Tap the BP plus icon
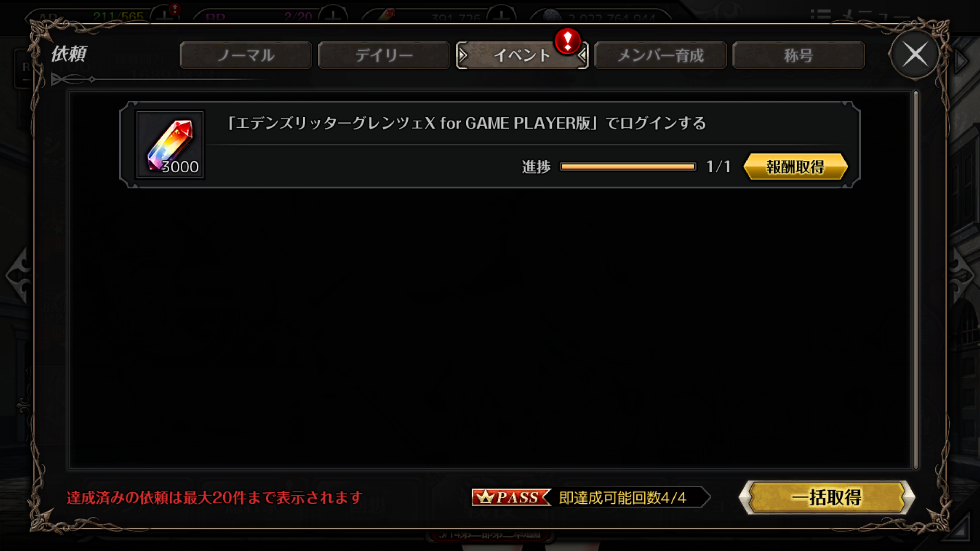This screenshot has width=980, height=551. [333, 16]
